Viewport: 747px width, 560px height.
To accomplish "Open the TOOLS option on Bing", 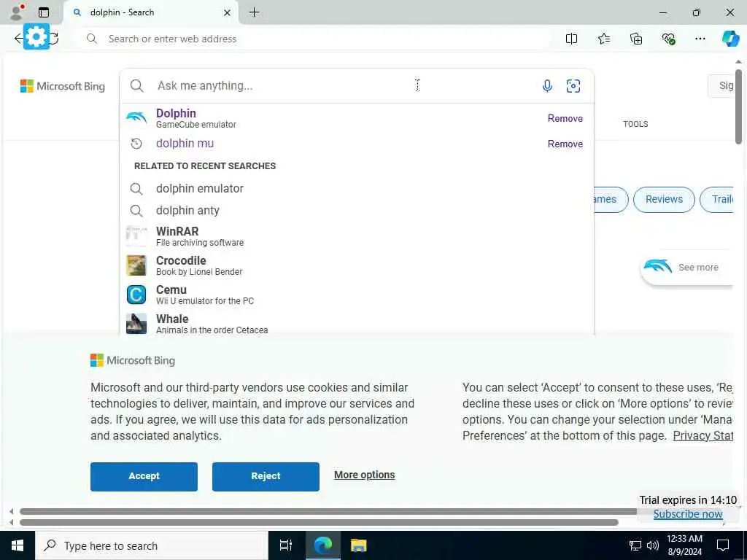I will (x=635, y=124).
